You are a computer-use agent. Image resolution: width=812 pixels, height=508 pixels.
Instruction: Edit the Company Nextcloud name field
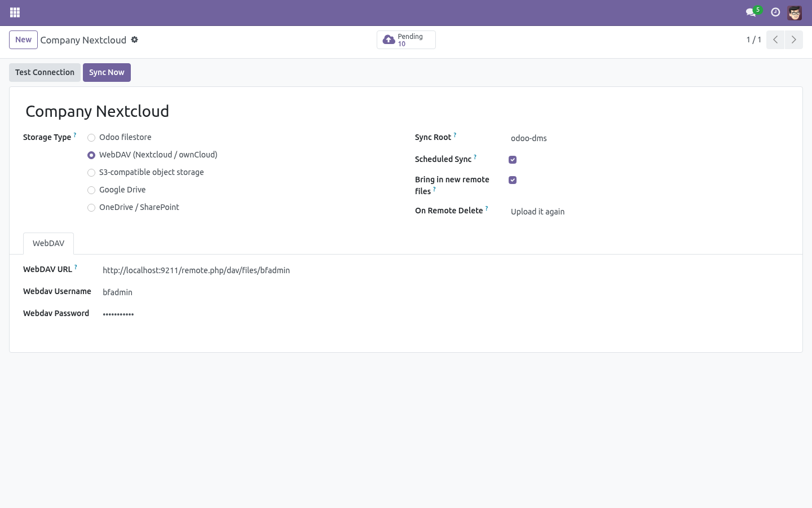tap(405, 111)
